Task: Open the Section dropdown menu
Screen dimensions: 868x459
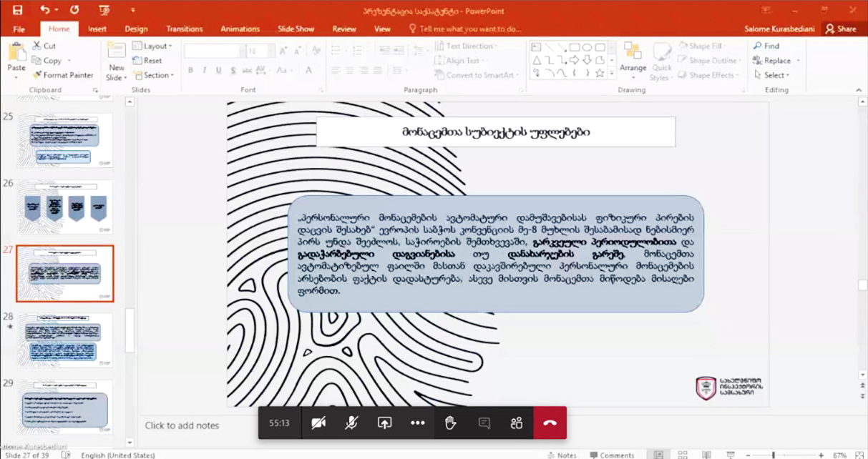Action: click(x=153, y=75)
